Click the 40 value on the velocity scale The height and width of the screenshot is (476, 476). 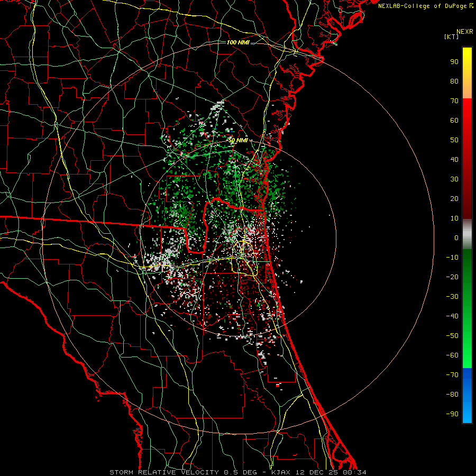pyautogui.click(x=454, y=160)
